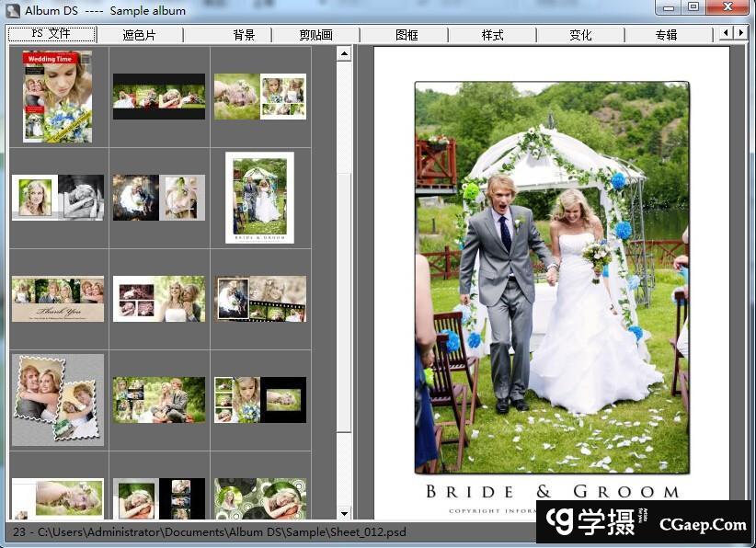This screenshot has width=756, height=548.
Task: Pick the postage stamp collage template thumbnail
Action: coord(58,400)
